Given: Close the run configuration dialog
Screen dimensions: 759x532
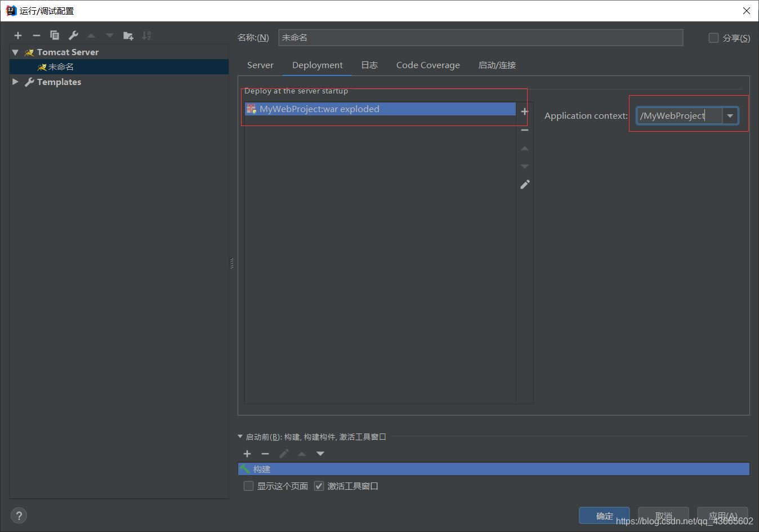Looking at the screenshot, I should click(746, 11).
